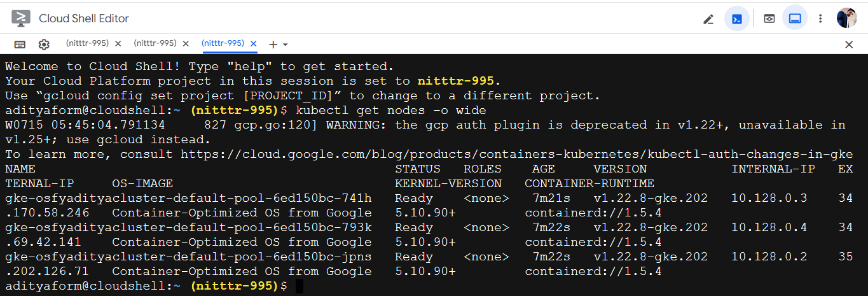868x296 pixels.
Task: Open the Editor with the pencil icon
Action: point(708,19)
